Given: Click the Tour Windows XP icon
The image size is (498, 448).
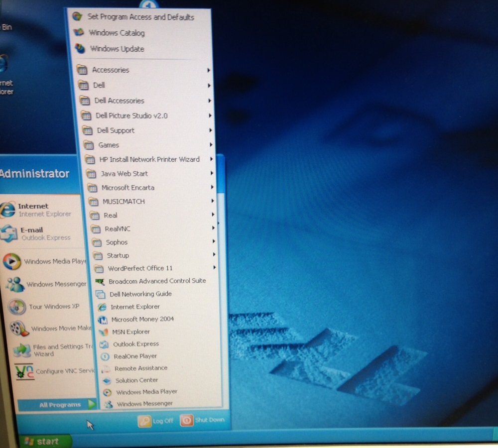Looking at the screenshot, I should 16,307.
